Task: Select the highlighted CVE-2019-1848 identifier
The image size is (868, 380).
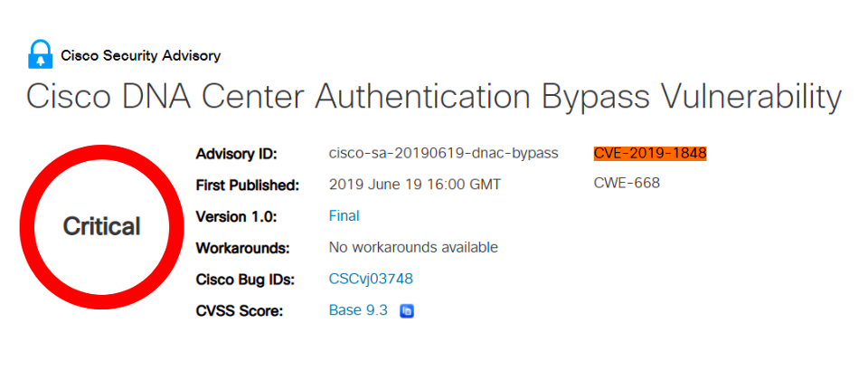Action: (650, 153)
